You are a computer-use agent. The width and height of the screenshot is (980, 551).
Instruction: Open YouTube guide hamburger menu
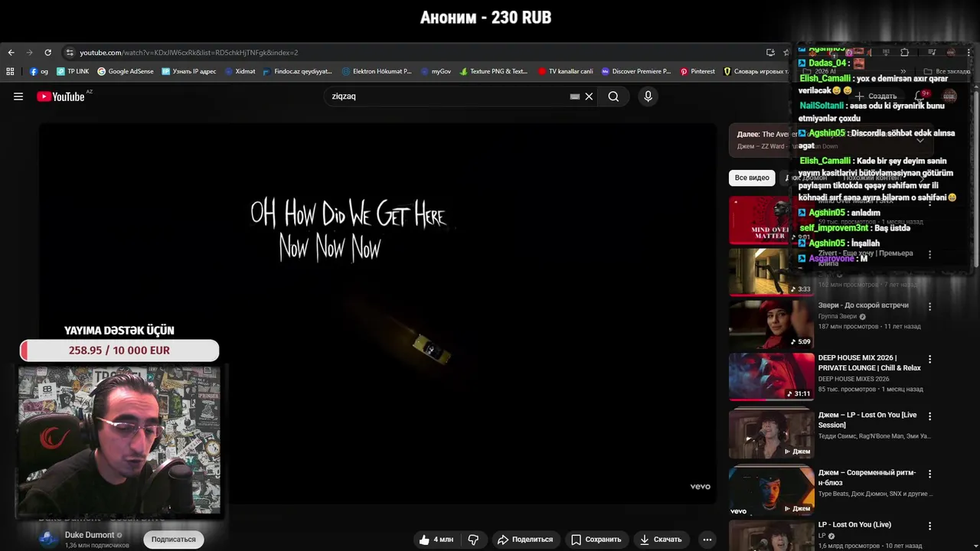[18, 96]
